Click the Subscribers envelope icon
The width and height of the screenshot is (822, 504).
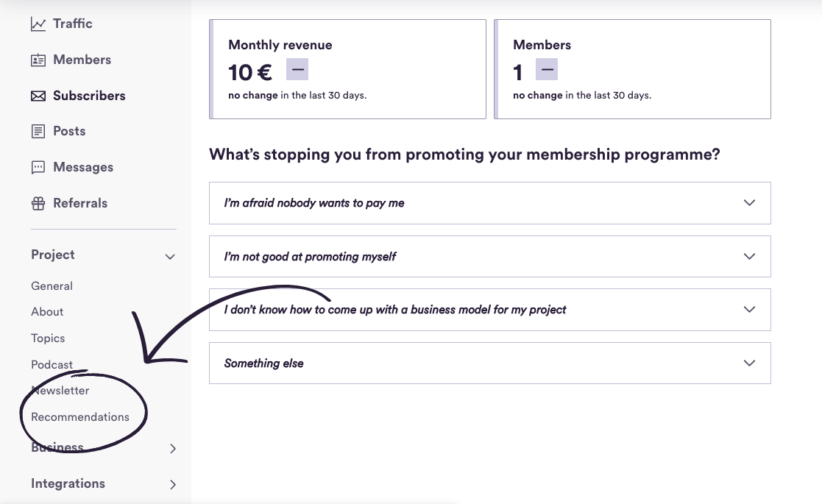[38, 96]
